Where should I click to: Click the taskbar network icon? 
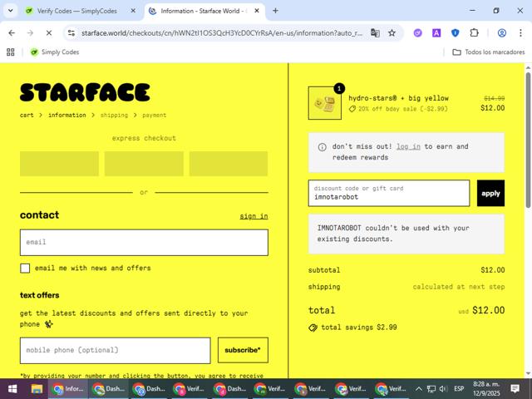point(431,389)
